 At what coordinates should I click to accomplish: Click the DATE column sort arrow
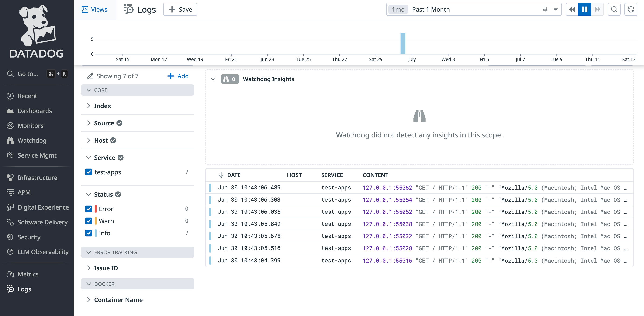pyautogui.click(x=221, y=175)
